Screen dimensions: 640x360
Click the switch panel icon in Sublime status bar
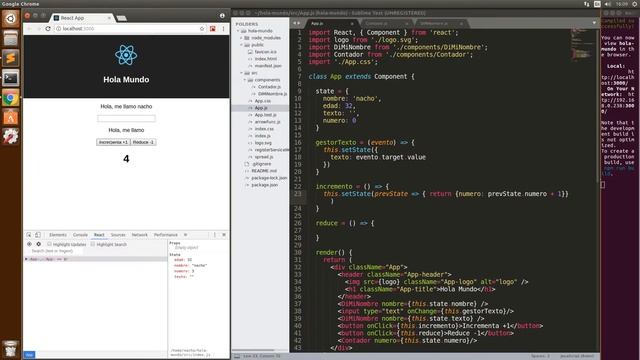[x=237, y=356]
